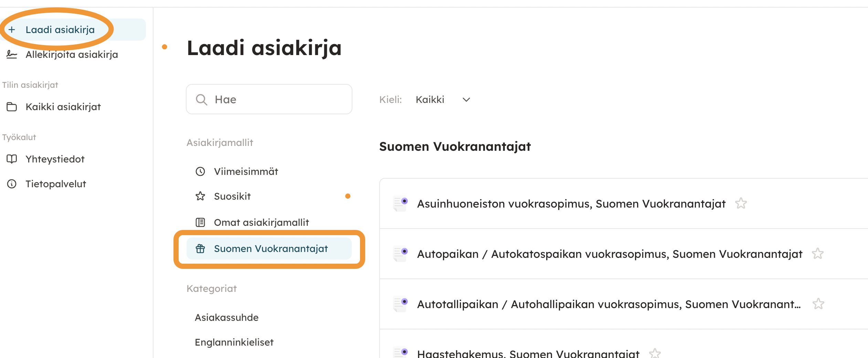Screen dimensions: 868x358
Task: Click the book icon next to Yhteystiedot
Action: [12, 159]
